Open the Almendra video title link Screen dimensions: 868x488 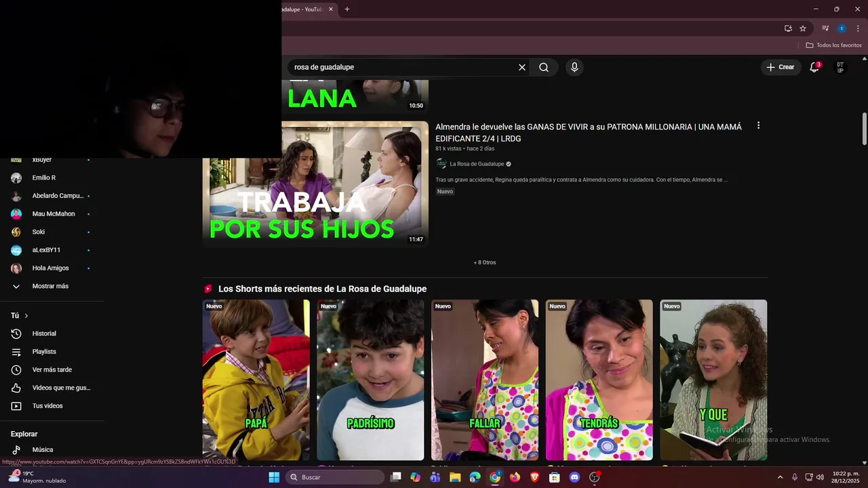(589, 132)
